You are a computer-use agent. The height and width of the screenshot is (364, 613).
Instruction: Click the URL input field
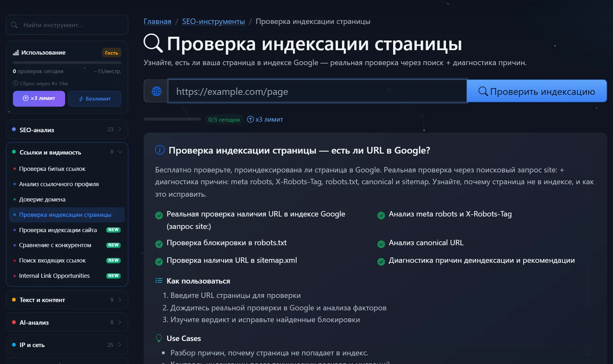[317, 91]
